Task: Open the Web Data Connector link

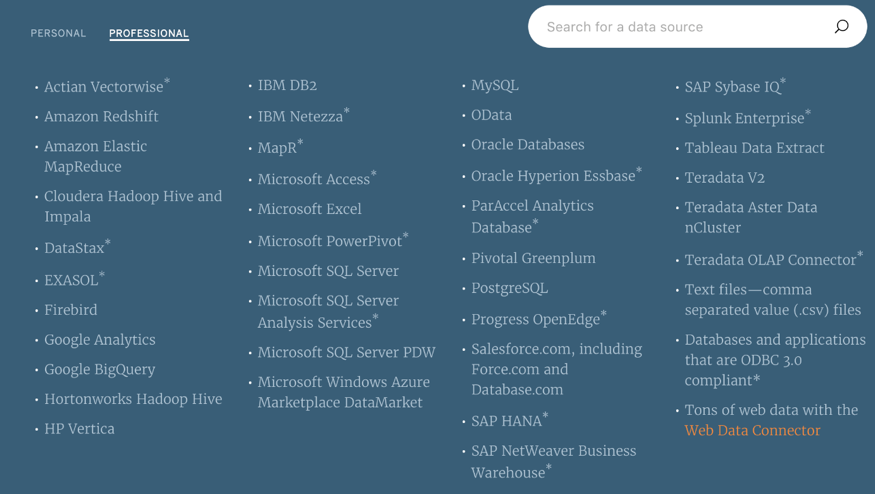Action: (752, 431)
